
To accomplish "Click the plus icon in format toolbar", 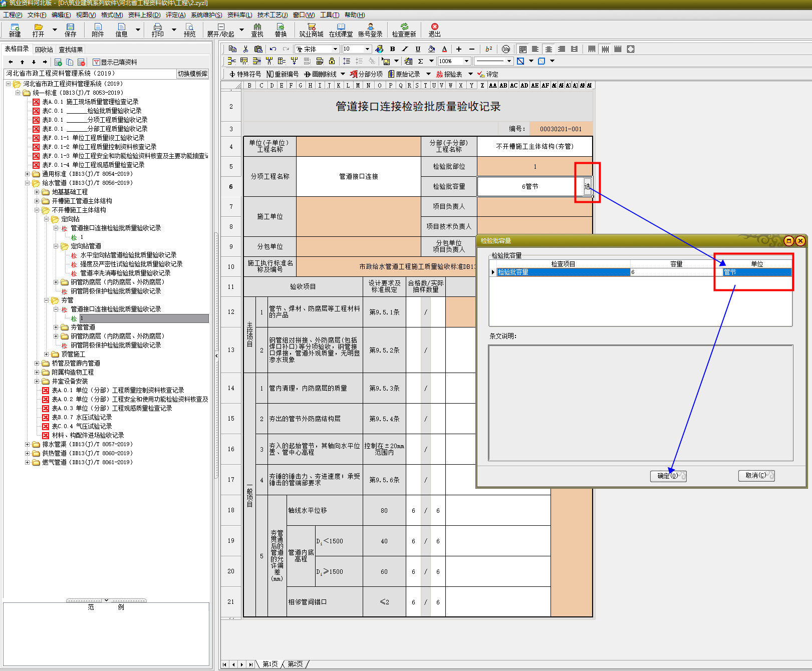I will pos(459,49).
